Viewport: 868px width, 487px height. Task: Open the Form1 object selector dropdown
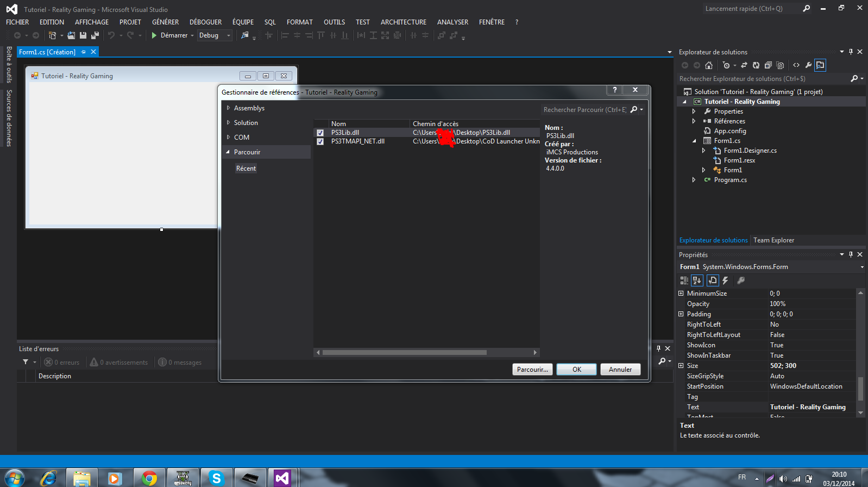point(861,267)
